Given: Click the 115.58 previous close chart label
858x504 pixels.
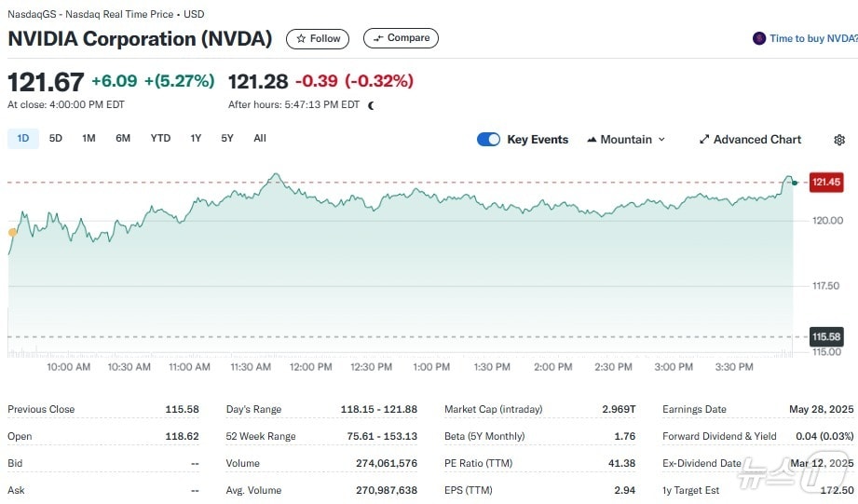Looking at the screenshot, I should point(825,336).
